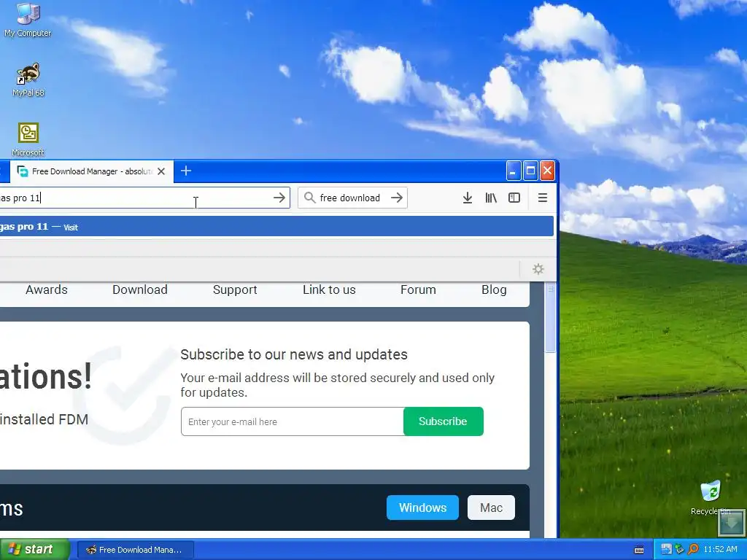The image size is (747, 560).
Task: Open the Link to us page
Action: pos(329,289)
